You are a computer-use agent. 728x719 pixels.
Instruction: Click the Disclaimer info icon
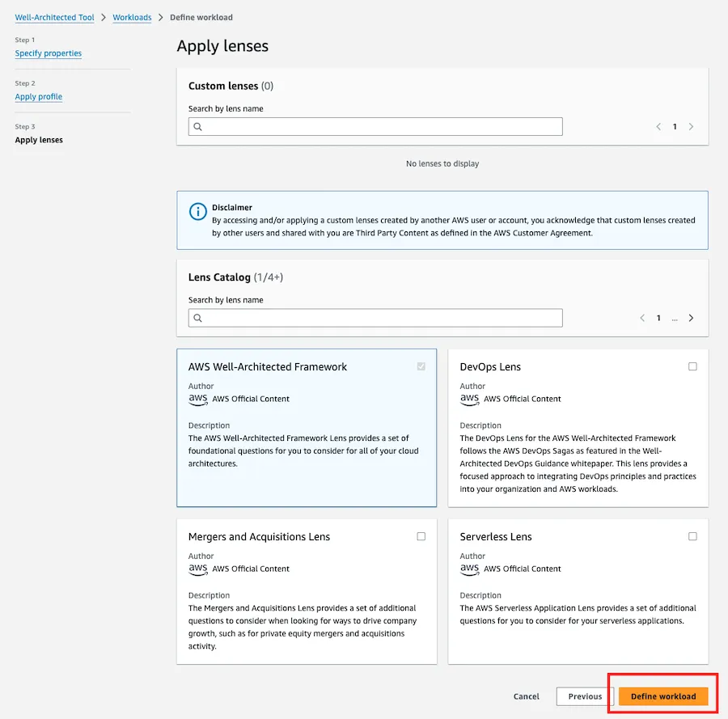[x=198, y=211]
